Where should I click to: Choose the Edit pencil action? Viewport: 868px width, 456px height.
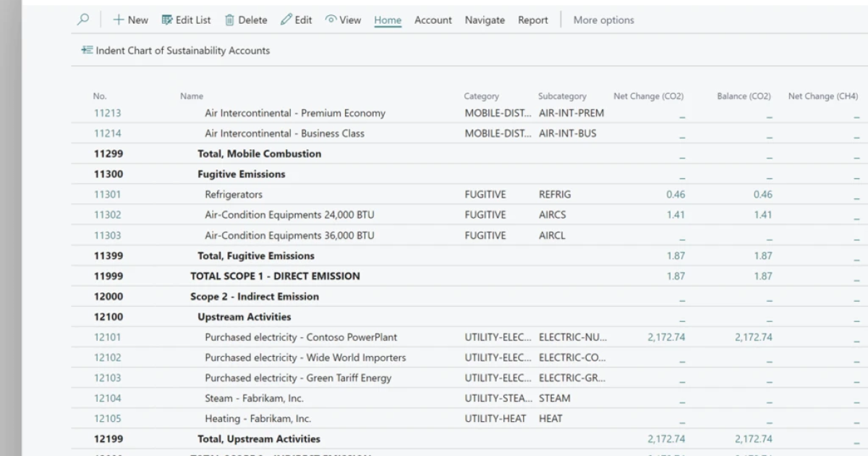point(297,20)
